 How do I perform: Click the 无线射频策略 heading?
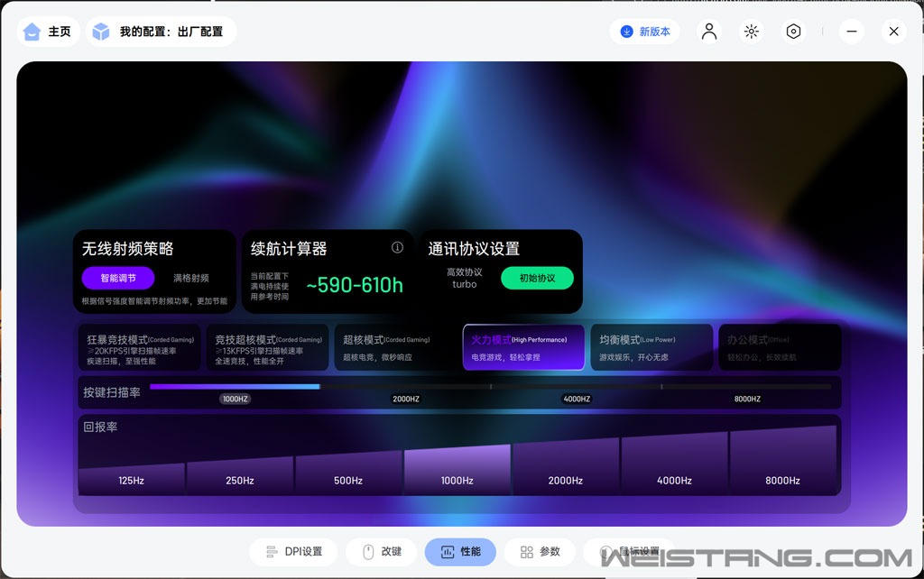click(x=128, y=249)
